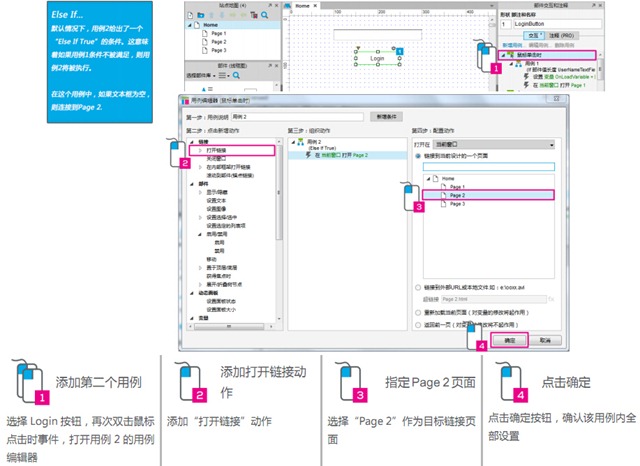Image resolution: width=640 pixels, height=466 pixels.
Task: Click the 确定 button
Action: [509, 340]
